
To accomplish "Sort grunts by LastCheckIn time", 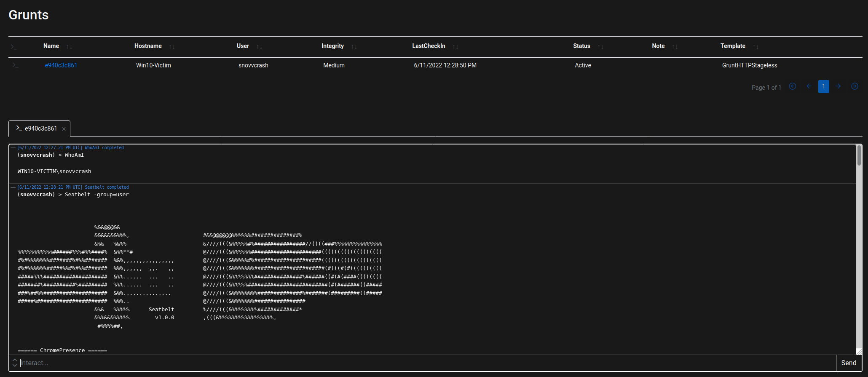I will [x=455, y=47].
